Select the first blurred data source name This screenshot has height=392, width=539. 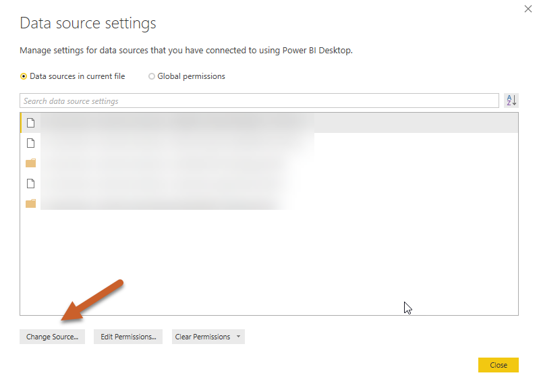pyautogui.click(x=175, y=123)
